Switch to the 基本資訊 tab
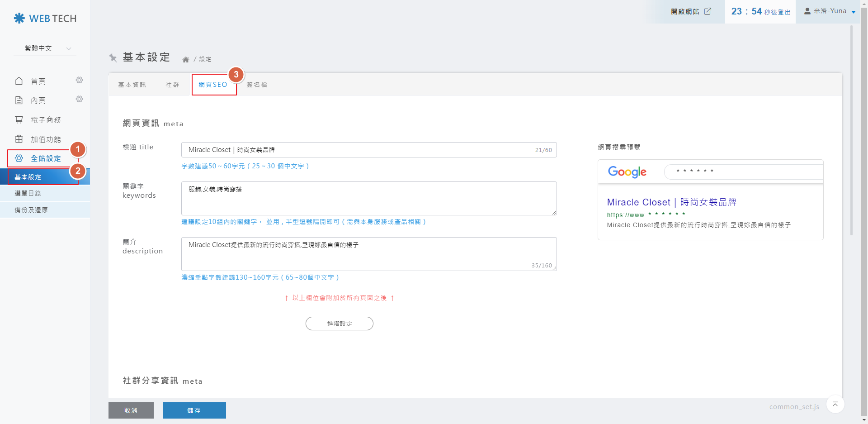 coord(132,85)
